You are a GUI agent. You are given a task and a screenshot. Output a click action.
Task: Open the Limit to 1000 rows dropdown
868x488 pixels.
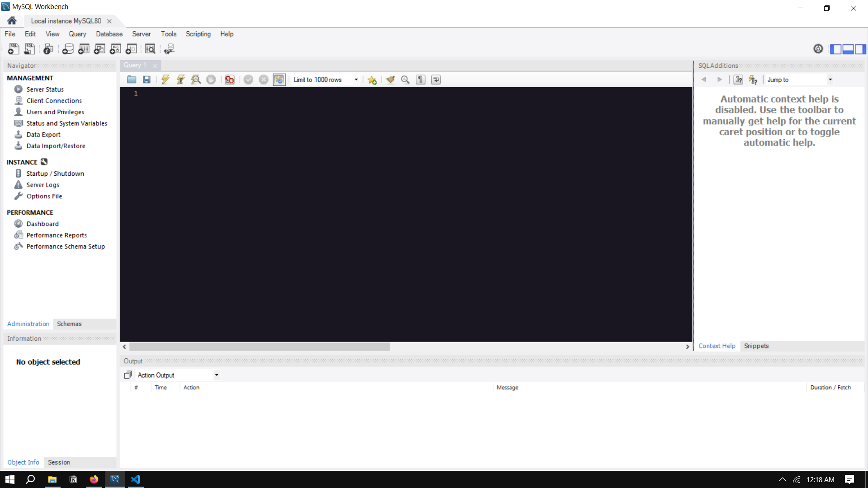pos(356,80)
